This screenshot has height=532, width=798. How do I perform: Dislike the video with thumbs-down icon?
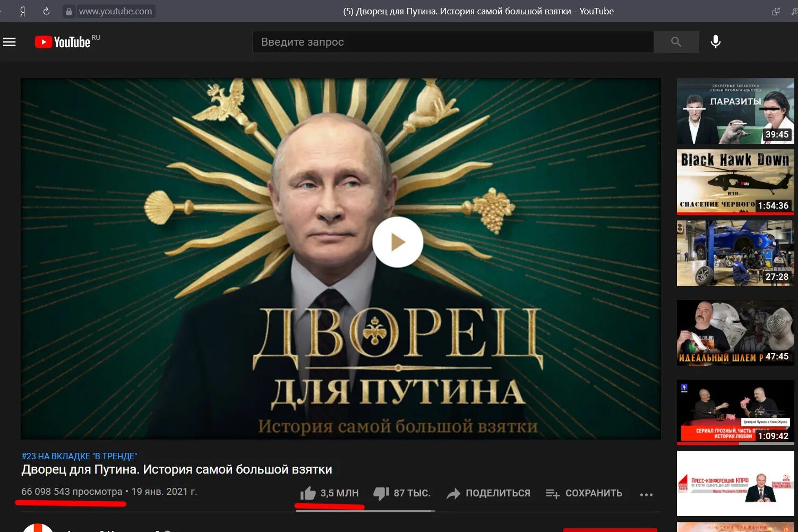click(x=381, y=493)
